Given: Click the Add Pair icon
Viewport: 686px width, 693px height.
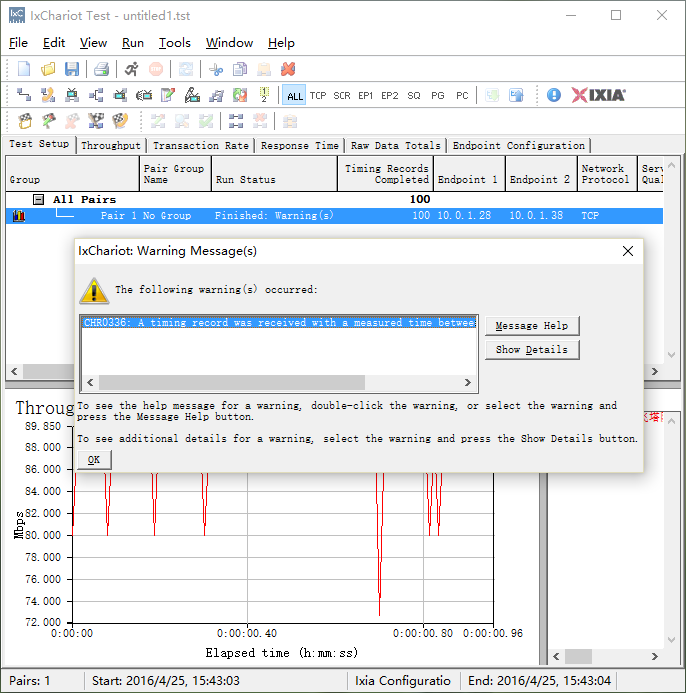Looking at the screenshot, I should (x=24, y=95).
